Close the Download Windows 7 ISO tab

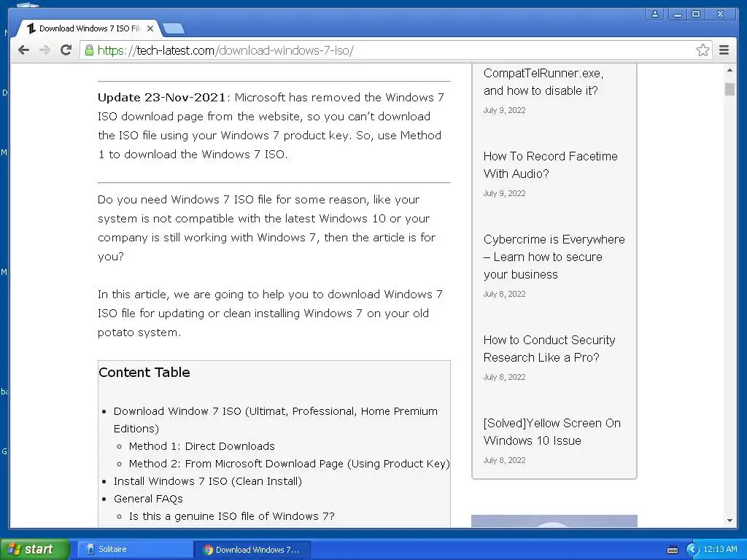(150, 28)
